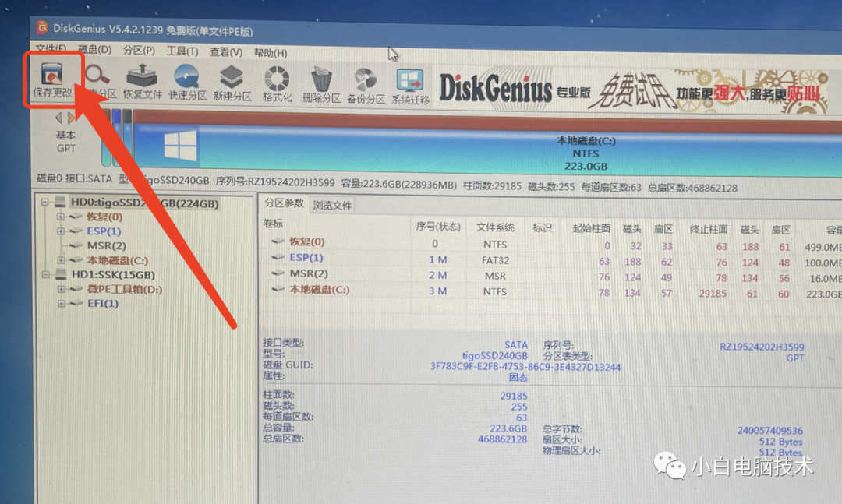Image resolution: width=842 pixels, height=504 pixels.
Task: Click the 固态 attribute value
Action: [x=518, y=377]
